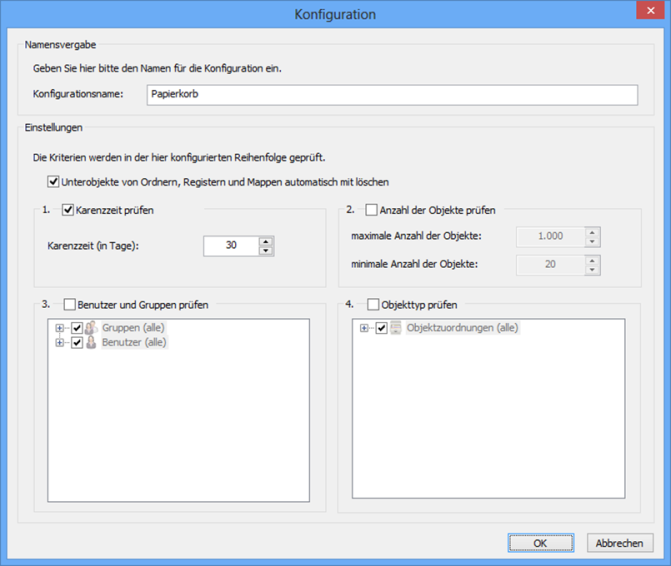Toggle Unterobjekte automatisch mit löschen checkbox

coord(54,182)
